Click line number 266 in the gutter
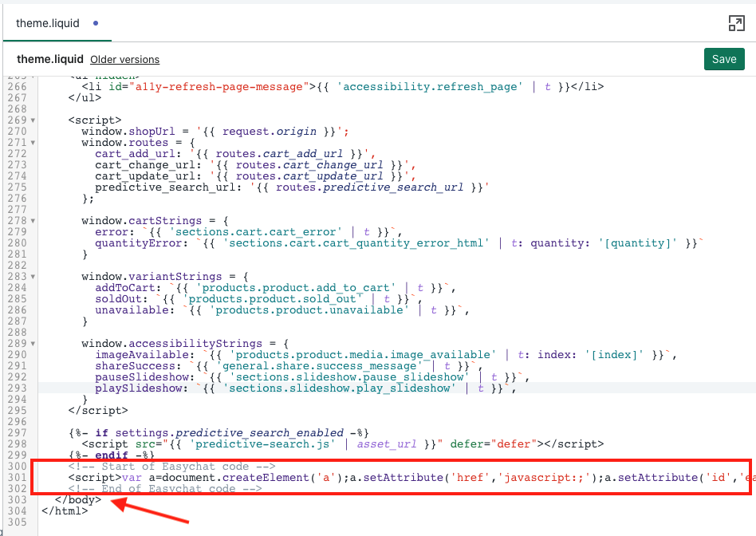 [x=17, y=87]
